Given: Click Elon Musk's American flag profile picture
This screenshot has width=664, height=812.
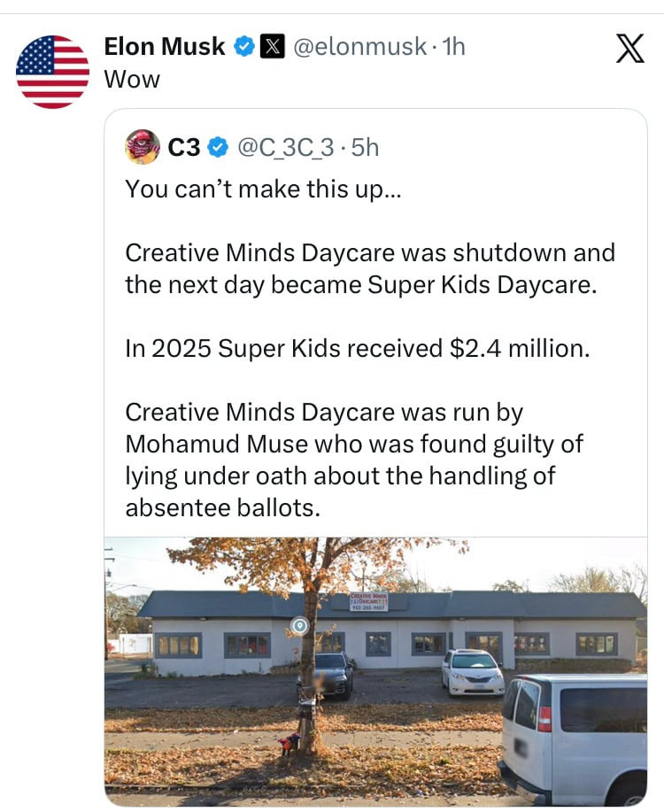Looking at the screenshot, I should [52, 72].
